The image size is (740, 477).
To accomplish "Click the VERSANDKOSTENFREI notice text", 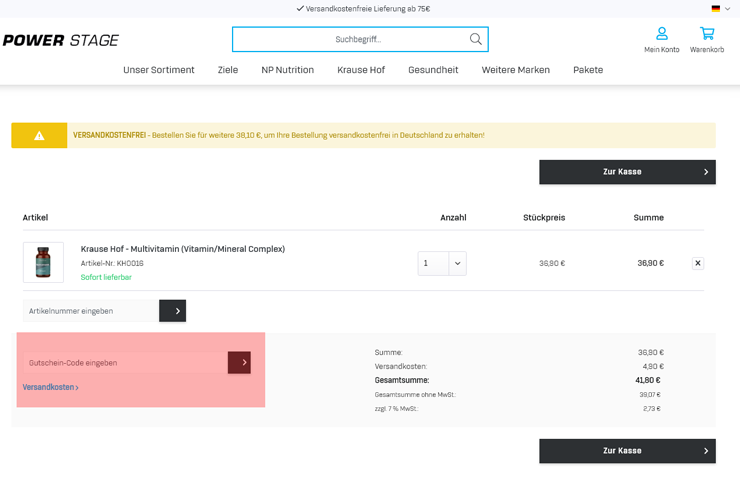I will click(x=278, y=135).
